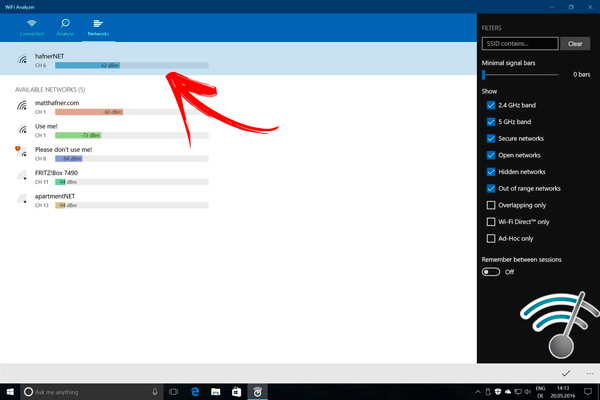Open the more options ellipsis menu

pyautogui.click(x=590, y=373)
